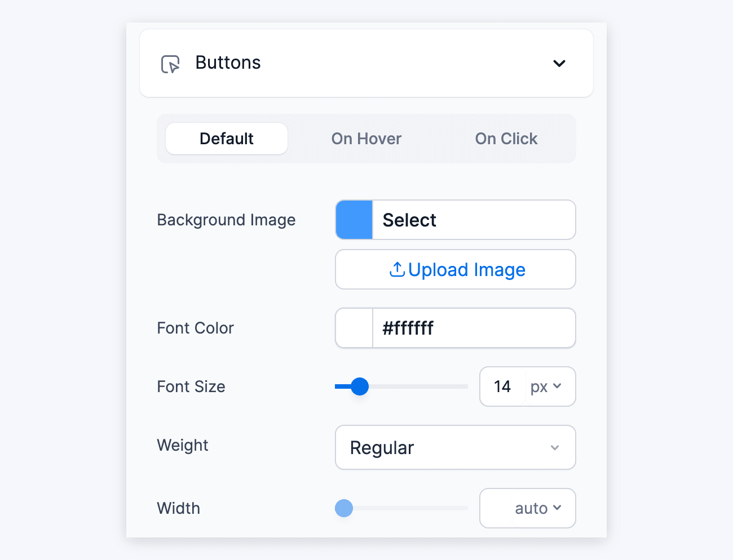Viewport: 733px width, 560px height.
Task: Open the Weight dropdown showing Regular
Action: [x=456, y=447]
